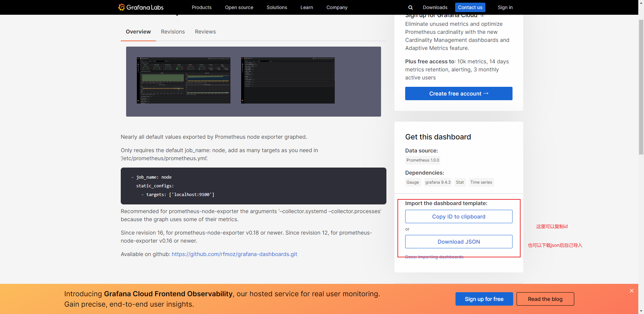Click the targets localhost:9100 code line
The height and width of the screenshot is (314, 644).
(178, 194)
